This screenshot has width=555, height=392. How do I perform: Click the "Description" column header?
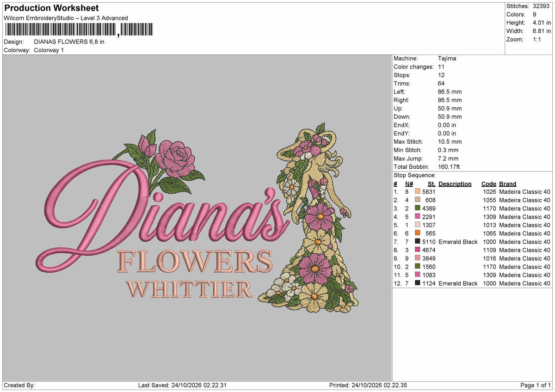pyautogui.click(x=455, y=184)
